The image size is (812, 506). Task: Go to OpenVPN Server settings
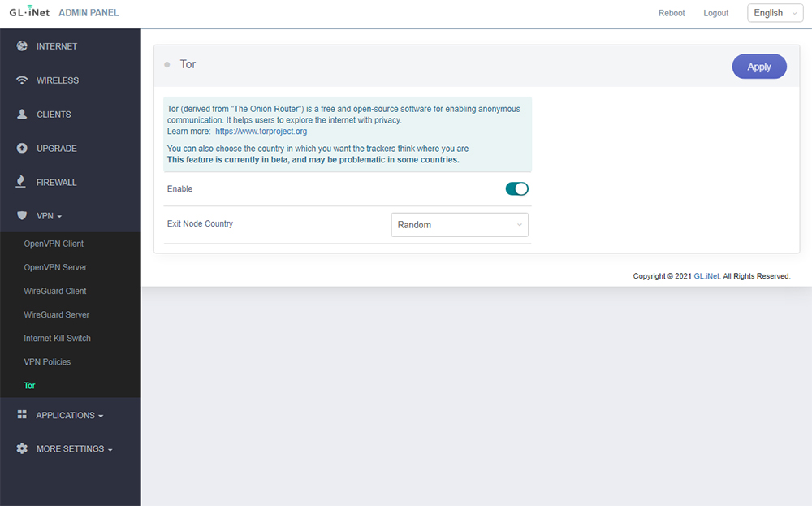click(x=55, y=267)
